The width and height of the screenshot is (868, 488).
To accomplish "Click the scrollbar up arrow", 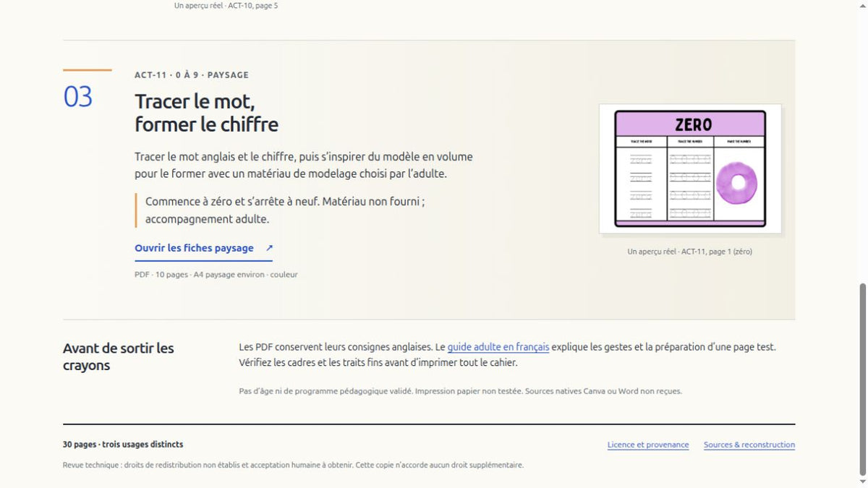I will pyautogui.click(x=861, y=6).
